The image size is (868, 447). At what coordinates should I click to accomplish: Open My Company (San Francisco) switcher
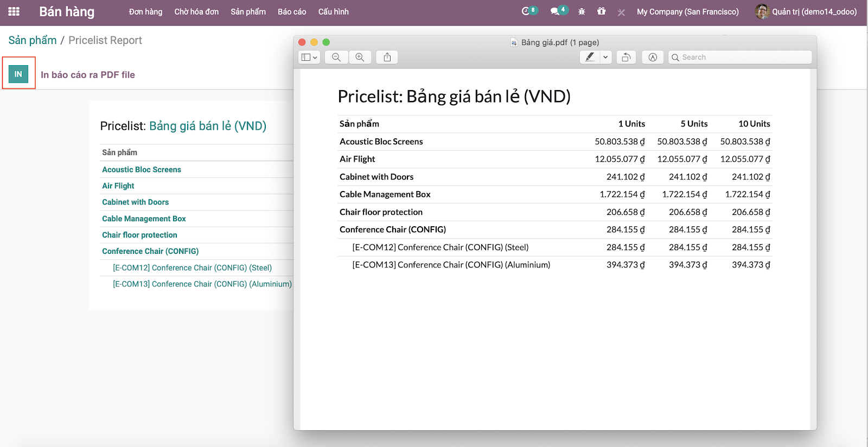[687, 11]
